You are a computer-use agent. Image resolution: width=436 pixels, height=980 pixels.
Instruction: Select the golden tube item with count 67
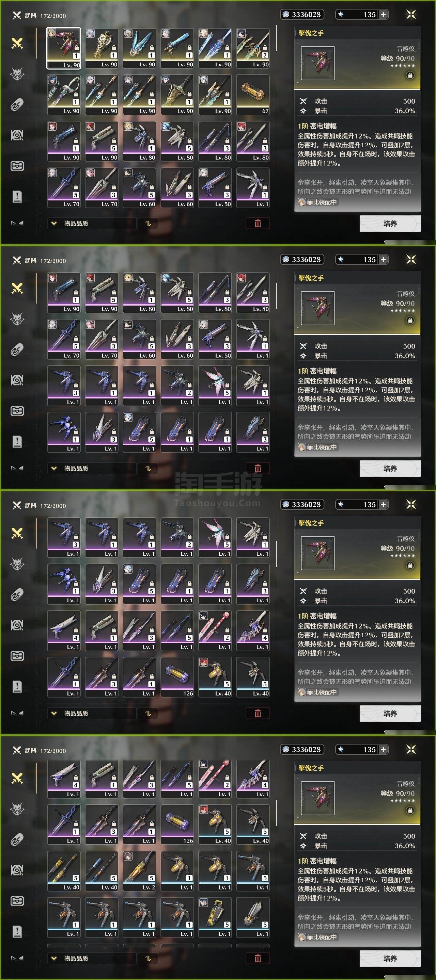coord(253,95)
